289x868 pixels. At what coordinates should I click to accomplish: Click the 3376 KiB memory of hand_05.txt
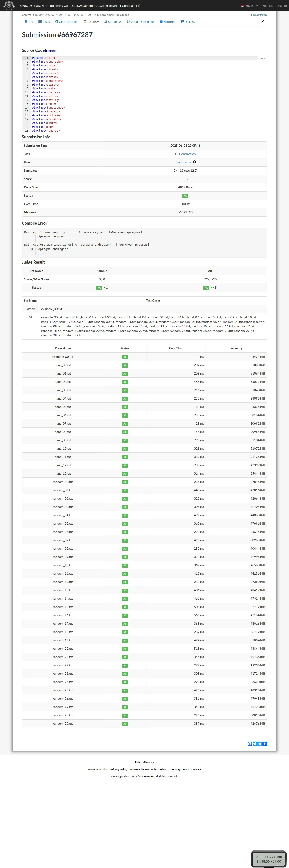[259, 407]
